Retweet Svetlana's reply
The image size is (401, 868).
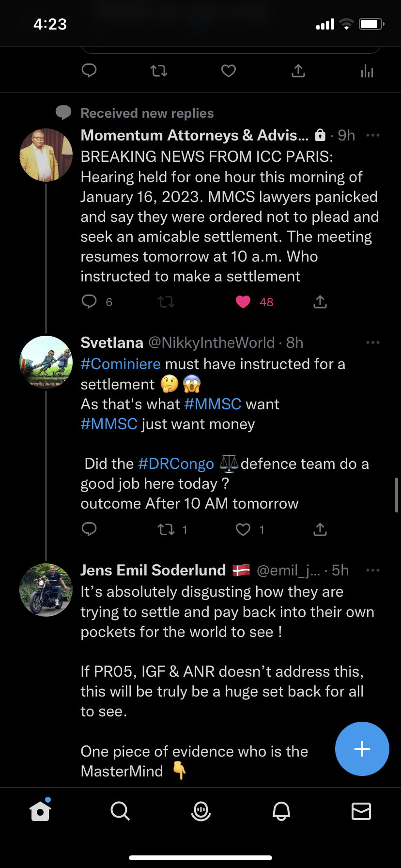pos(166,529)
